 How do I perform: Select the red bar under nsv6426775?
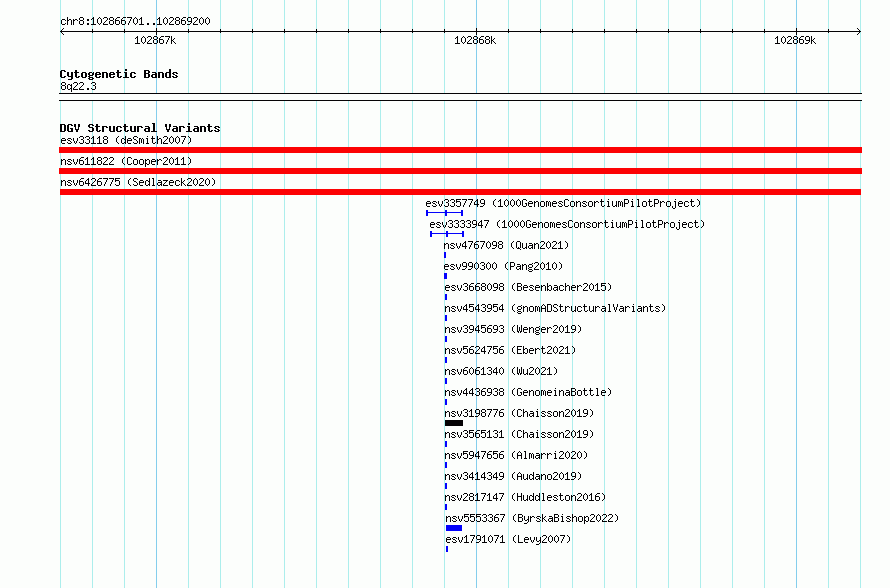click(460, 192)
